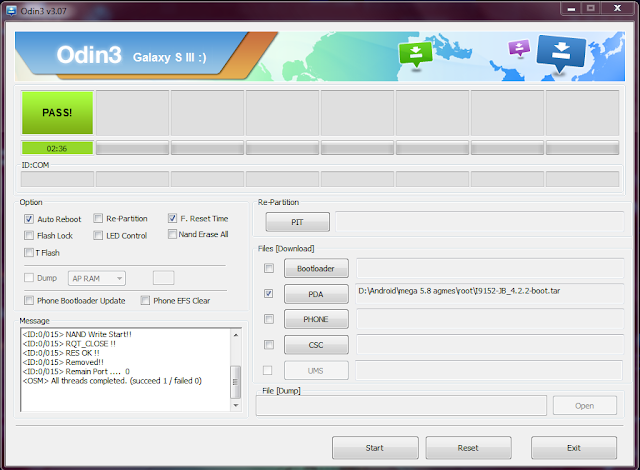Viewport: 640px width, 470px height.
Task: Toggle the Auto Reboot checkbox
Action: coord(29,219)
